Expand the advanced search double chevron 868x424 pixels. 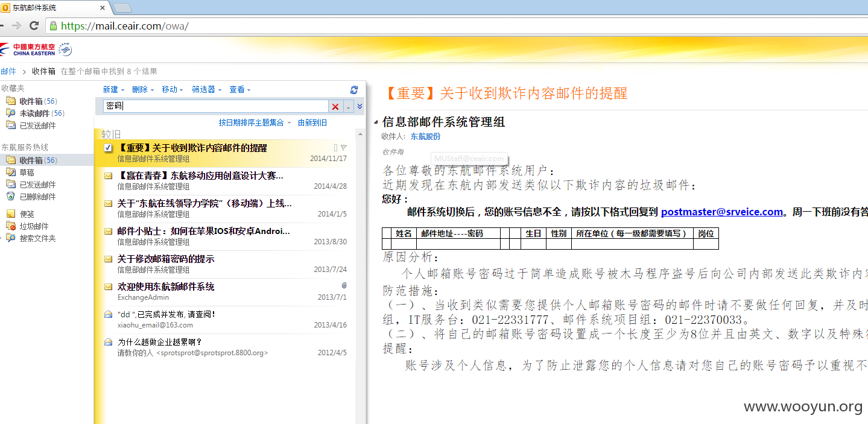pyautogui.click(x=360, y=107)
